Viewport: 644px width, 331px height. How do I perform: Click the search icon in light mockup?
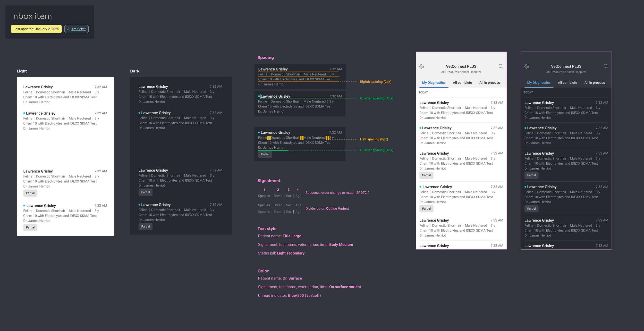click(501, 66)
